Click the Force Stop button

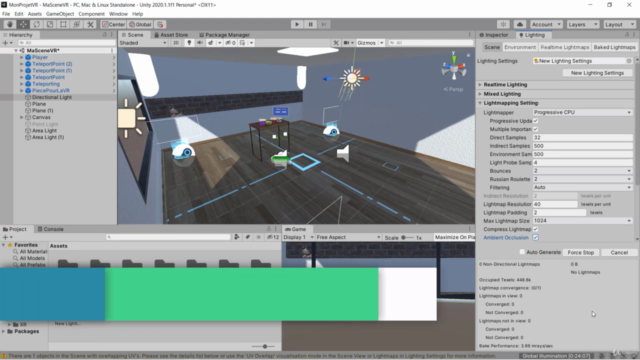[x=580, y=253]
